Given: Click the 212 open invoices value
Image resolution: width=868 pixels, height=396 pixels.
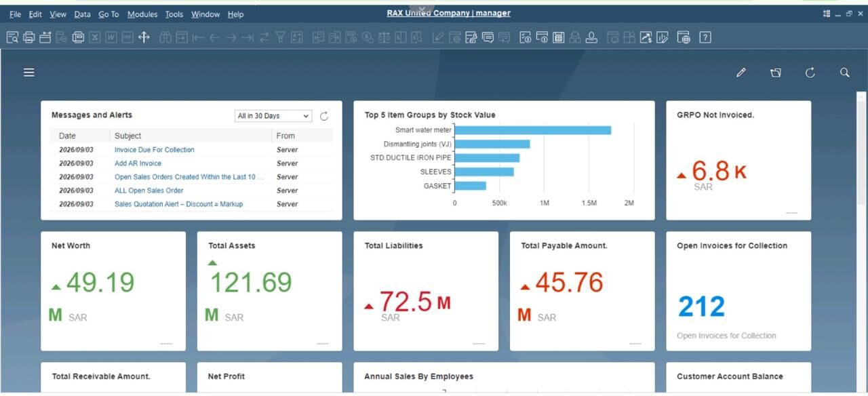Looking at the screenshot, I should [x=701, y=307].
